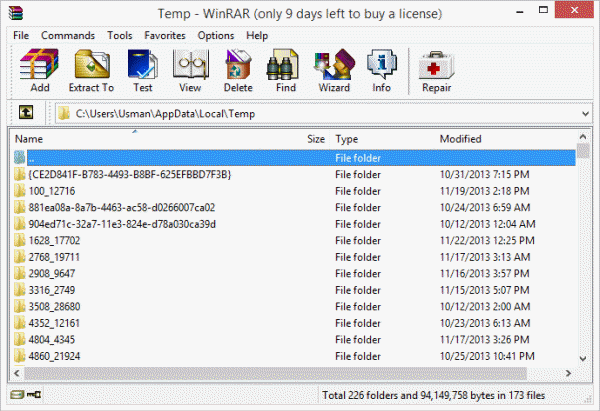
Task: Click the C:\Users\Usman\AppData\Local\Temp path field
Action: 324,114
